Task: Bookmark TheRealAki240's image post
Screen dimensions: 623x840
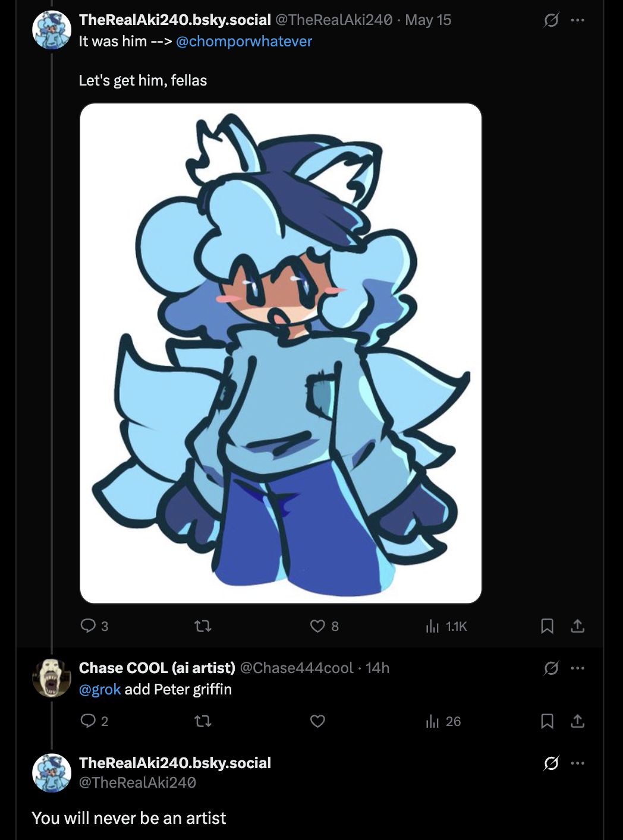Action: click(x=547, y=626)
